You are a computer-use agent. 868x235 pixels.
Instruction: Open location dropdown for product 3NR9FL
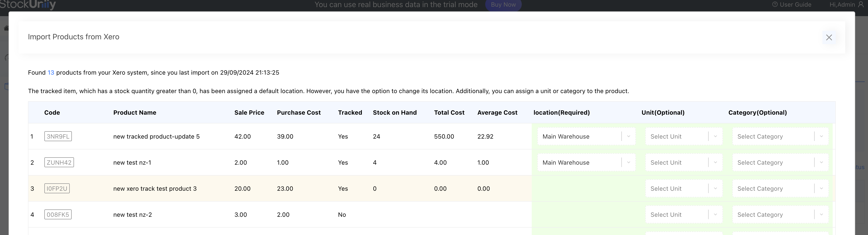coord(586,136)
